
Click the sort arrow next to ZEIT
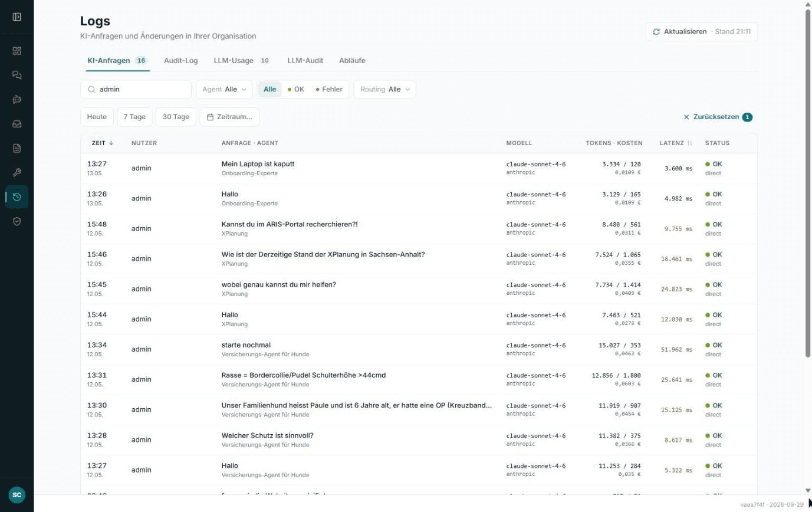[x=111, y=143]
